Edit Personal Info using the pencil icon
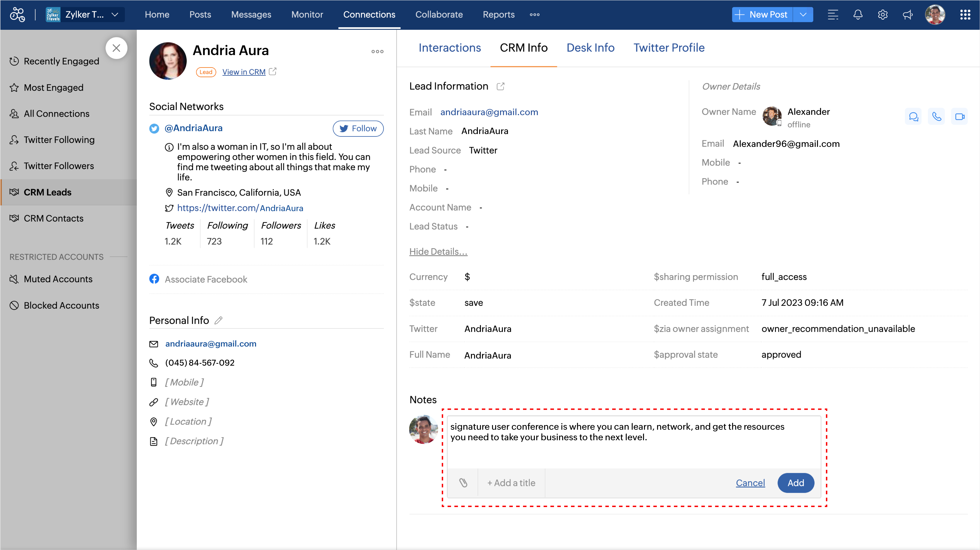Image resolution: width=980 pixels, height=550 pixels. [x=218, y=320]
